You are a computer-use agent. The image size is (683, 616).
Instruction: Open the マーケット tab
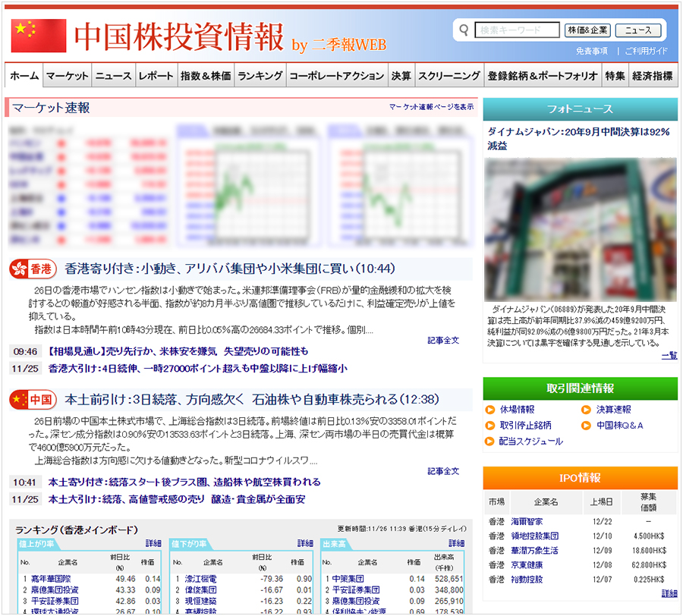[67, 76]
